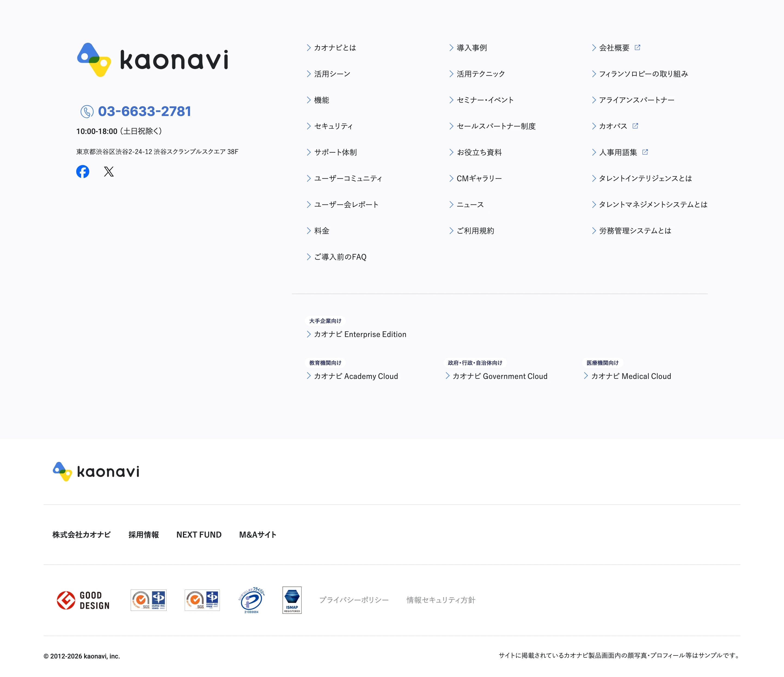Select 株式会社カオナビ in footer menu

[x=81, y=535]
